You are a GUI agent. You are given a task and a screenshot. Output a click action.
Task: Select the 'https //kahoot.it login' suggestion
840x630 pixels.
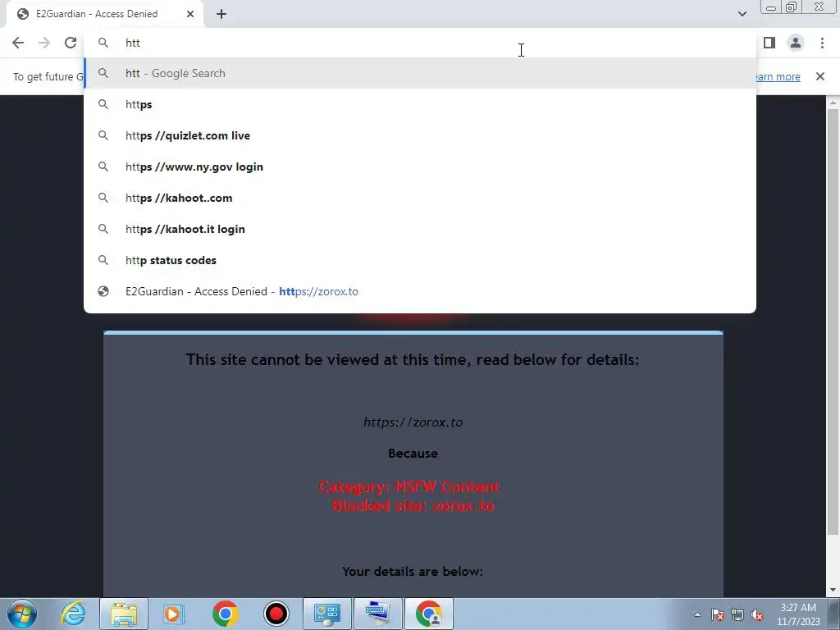tap(420, 229)
